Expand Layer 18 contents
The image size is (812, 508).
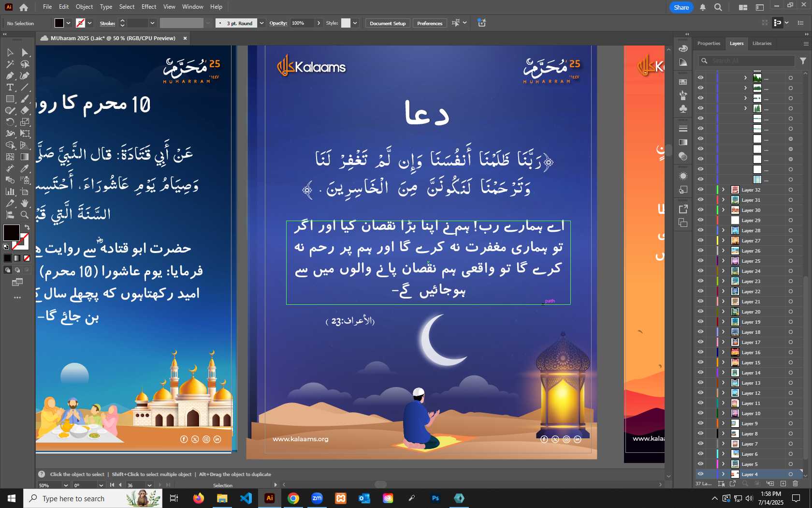tap(724, 332)
